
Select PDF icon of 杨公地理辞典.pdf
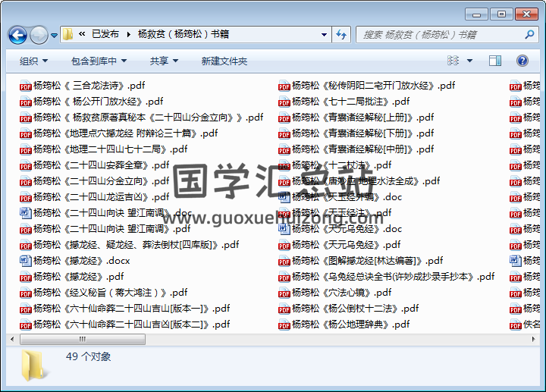pos(284,325)
